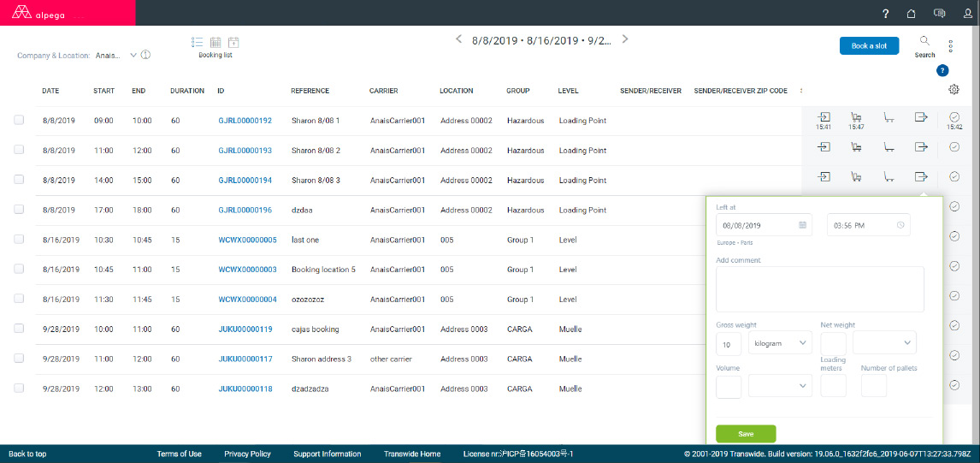Go to home via header house icon
Screen dimensions: 980x463
(x=912, y=13)
